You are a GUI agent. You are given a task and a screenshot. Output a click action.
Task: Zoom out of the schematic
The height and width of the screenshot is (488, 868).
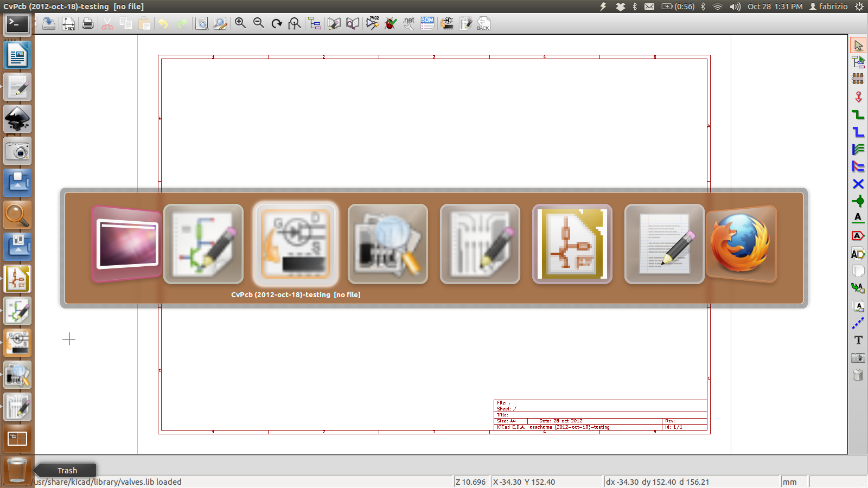click(x=258, y=23)
